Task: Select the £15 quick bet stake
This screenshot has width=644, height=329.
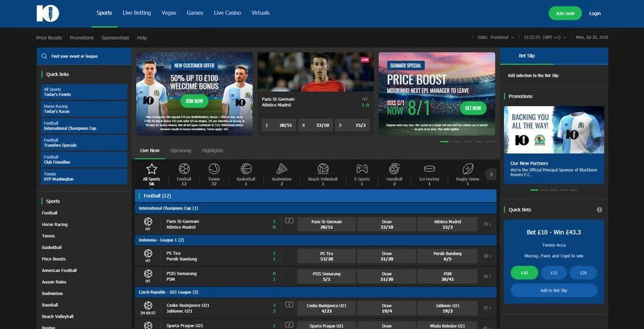Action: (x=554, y=273)
